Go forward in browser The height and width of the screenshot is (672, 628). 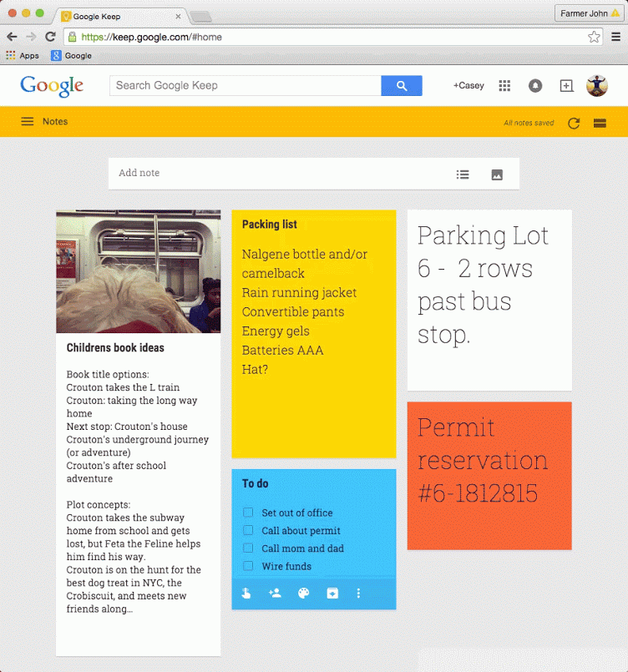point(31,37)
